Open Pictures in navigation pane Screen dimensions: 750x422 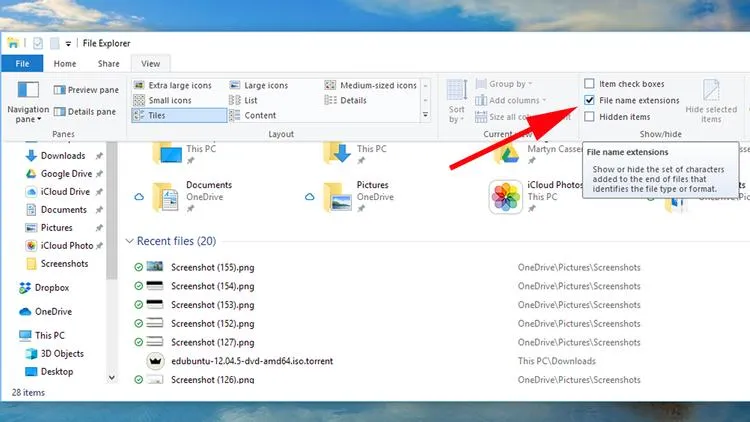click(x=56, y=228)
